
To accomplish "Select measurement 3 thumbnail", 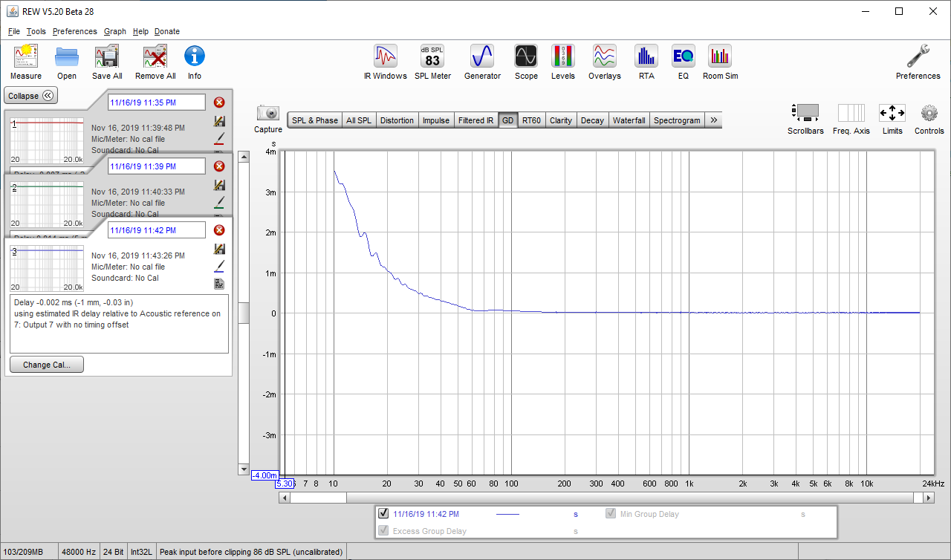I will [47, 268].
